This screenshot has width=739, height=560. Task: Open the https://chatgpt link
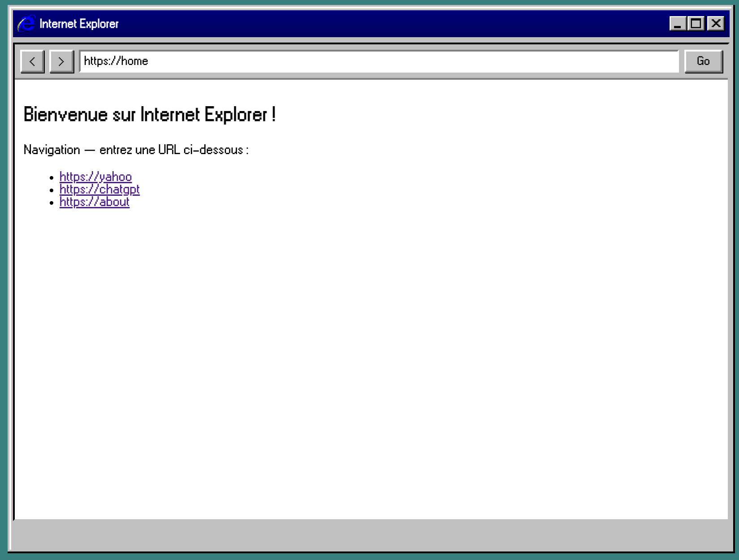coord(99,190)
